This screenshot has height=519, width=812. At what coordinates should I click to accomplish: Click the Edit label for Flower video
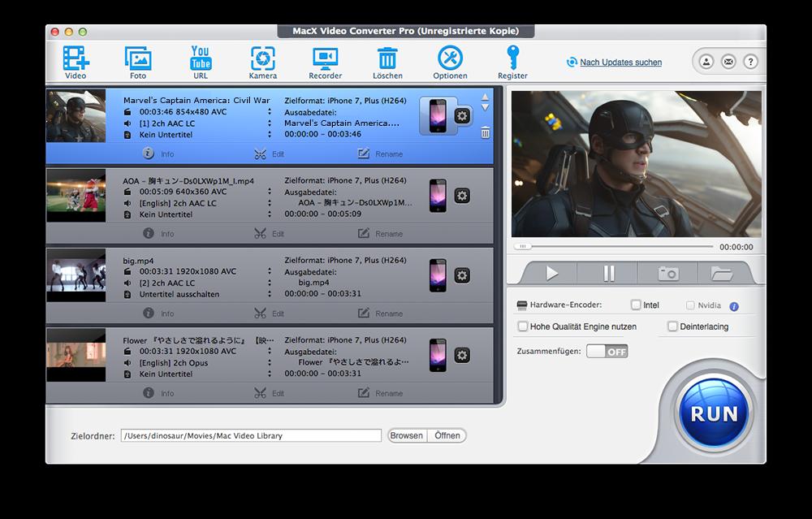pyautogui.click(x=278, y=393)
